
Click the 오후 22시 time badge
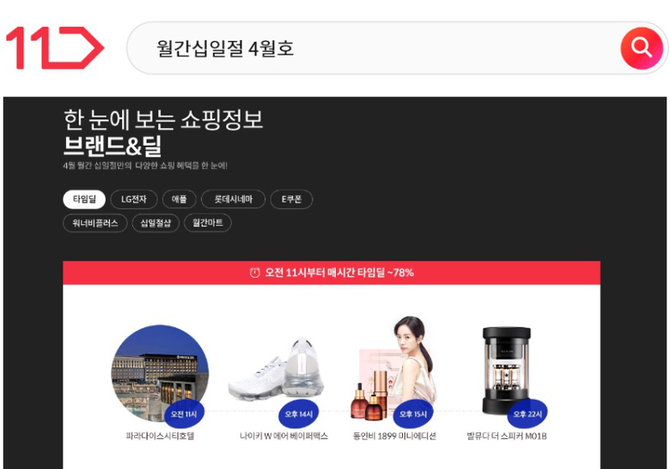click(527, 414)
